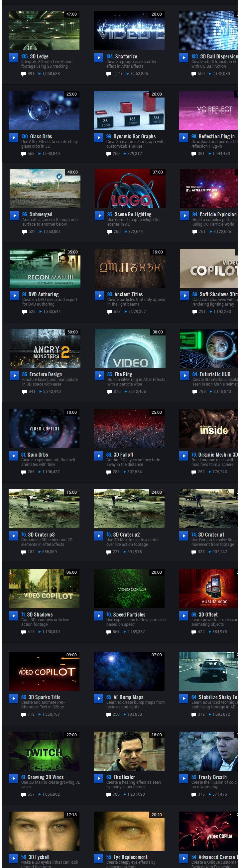This screenshot has height=868, width=240.
Task: Open the 3D Ledge video thumbnail
Action: coord(44,30)
